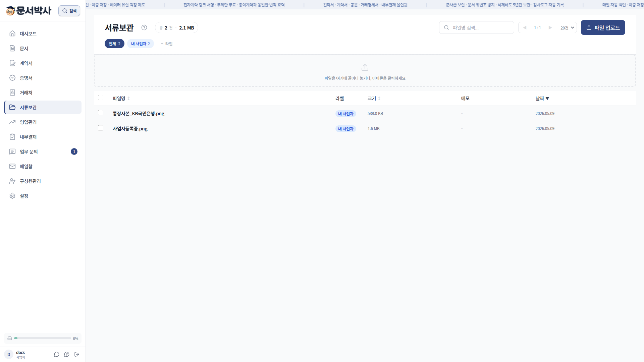Open file 사업자등록증.png
The height and width of the screenshot is (362, 644).
coord(130,128)
